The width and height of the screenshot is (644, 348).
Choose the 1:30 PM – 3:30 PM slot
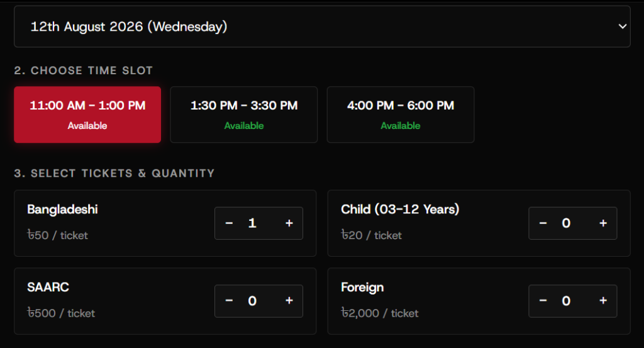(244, 115)
